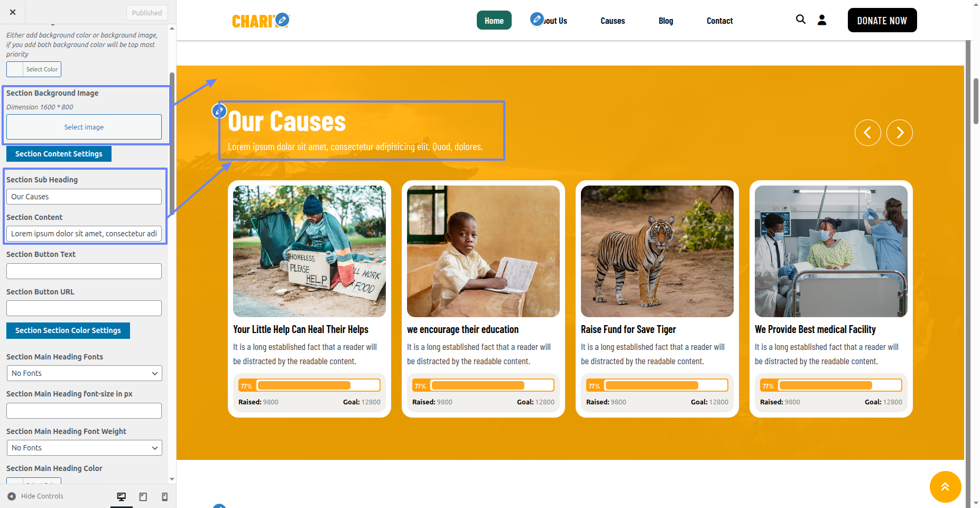This screenshot has width=980, height=508.
Task: Click the DONATE NOW button
Action: click(882, 20)
